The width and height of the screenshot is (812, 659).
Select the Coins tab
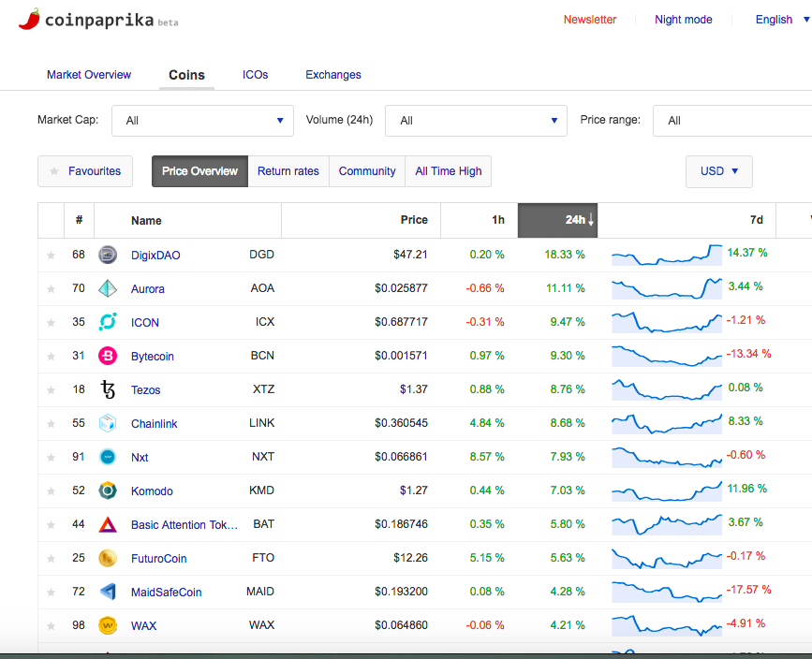click(186, 75)
